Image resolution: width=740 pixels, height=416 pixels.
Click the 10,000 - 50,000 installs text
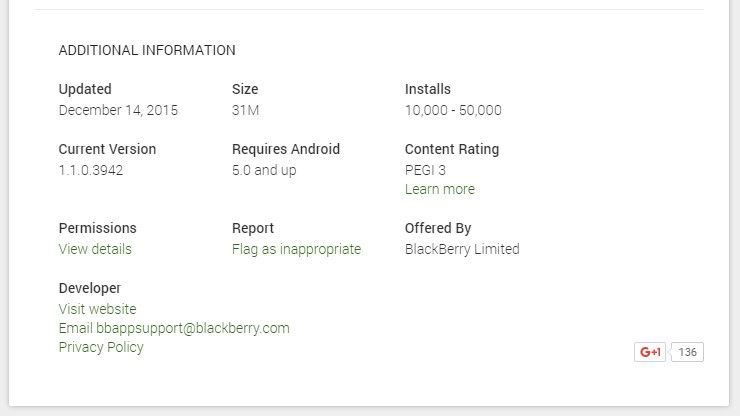[x=453, y=110]
